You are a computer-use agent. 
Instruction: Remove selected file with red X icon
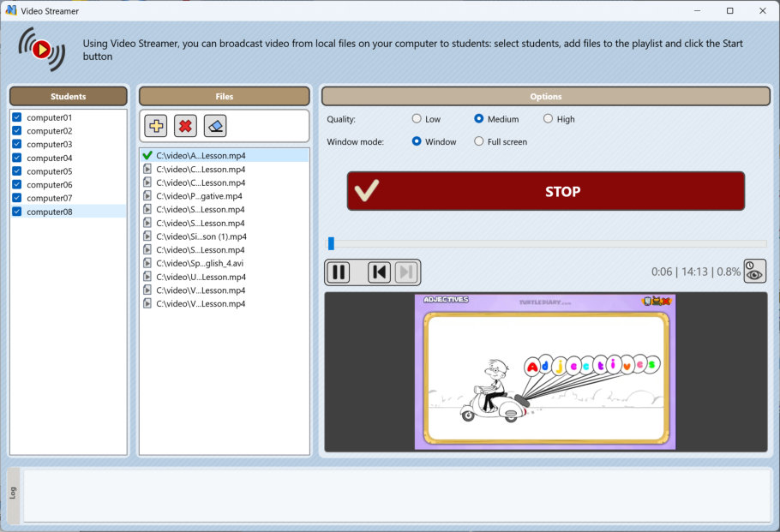pos(185,126)
